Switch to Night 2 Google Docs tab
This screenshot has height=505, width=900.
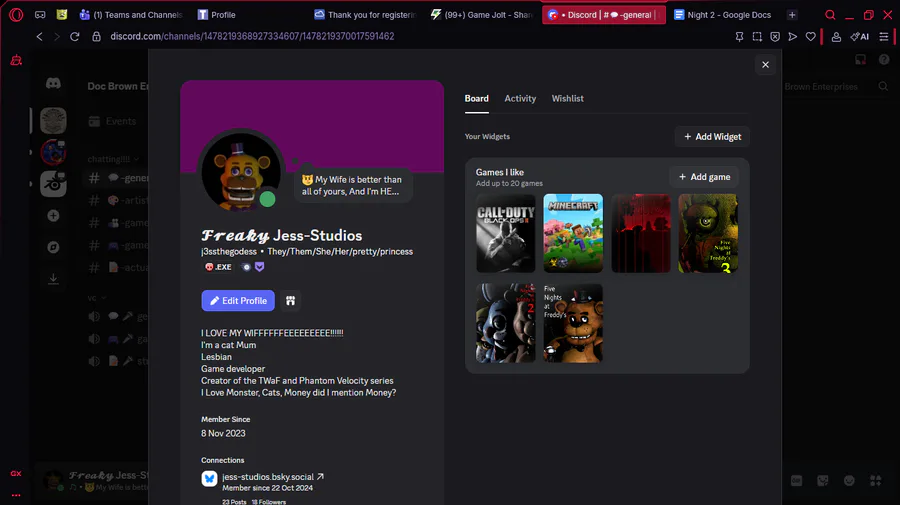723,15
